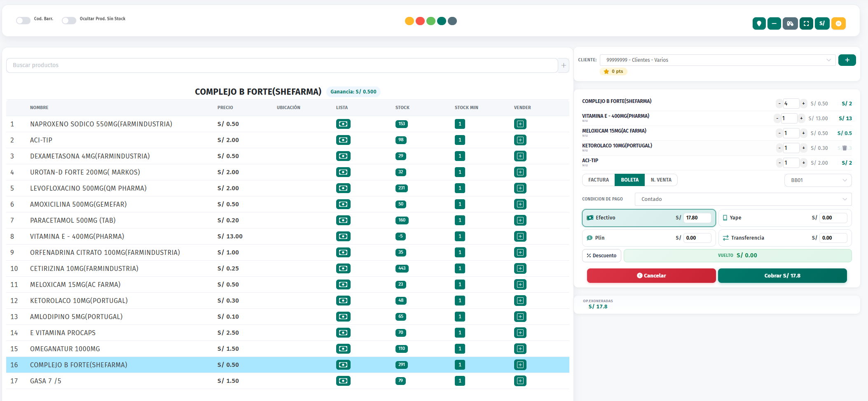Click the Cancelar red button
Viewport: 868px width, 401px height.
point(651,276)
